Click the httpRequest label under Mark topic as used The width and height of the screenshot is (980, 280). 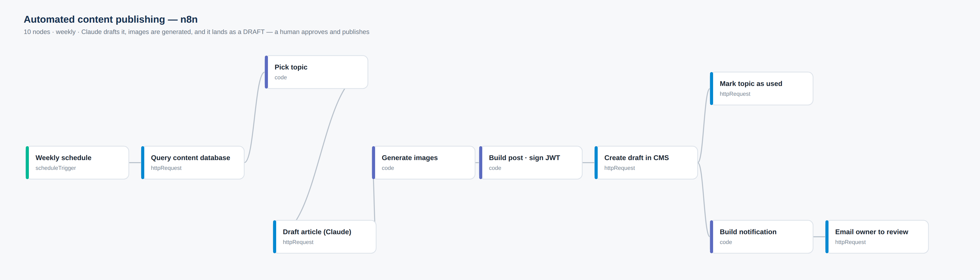click(x=735, y=94)
